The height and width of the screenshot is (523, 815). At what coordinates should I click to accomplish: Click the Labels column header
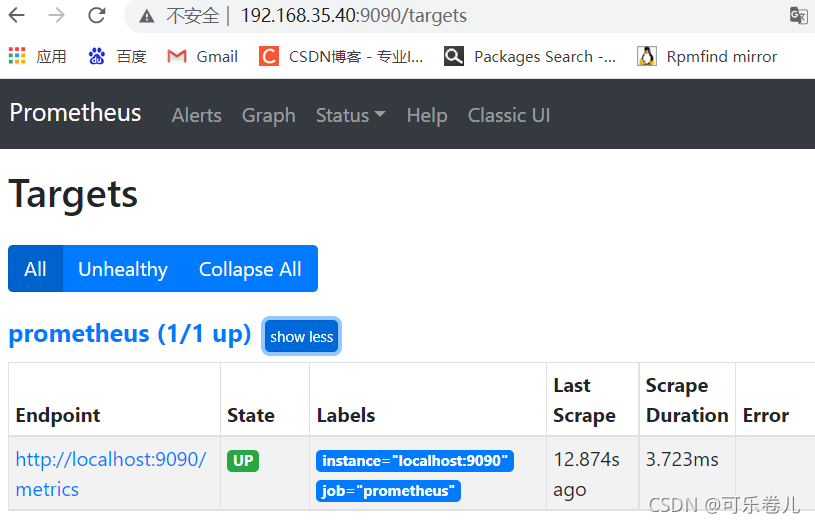[x=346, y=415]
